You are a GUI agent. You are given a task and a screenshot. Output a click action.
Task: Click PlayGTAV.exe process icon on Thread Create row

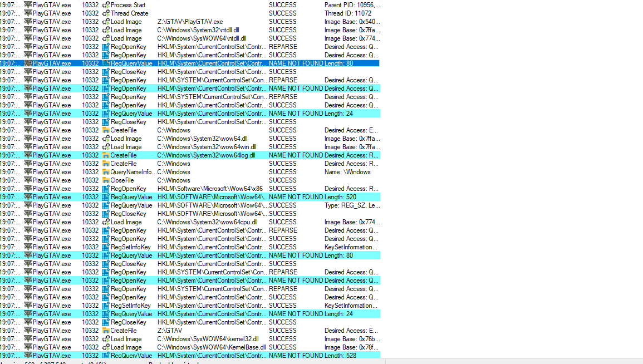[28, 13]
